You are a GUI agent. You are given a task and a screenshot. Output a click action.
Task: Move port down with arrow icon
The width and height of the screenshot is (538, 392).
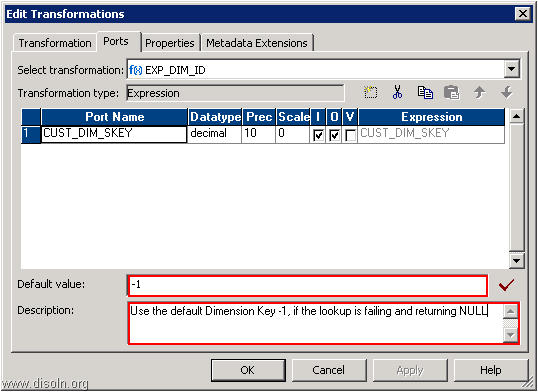click(506, 93)
